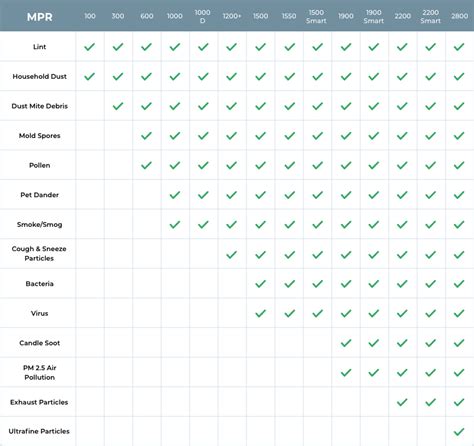The height and width of the screenshot is (446, 474).
Task: Click the Virus checkmark under 1550
Action: (x=290, y=313)
